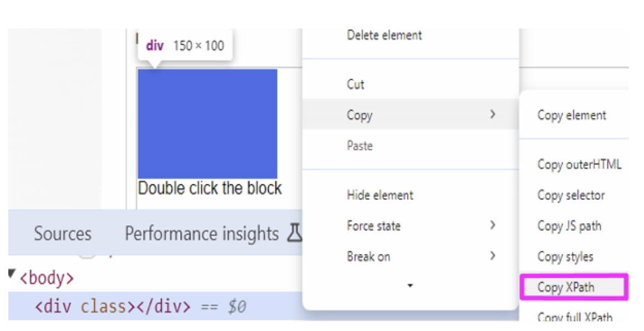Click the blue block on the page
The width and height of the screenshot is (644, 331).
(x=207, y=123)
